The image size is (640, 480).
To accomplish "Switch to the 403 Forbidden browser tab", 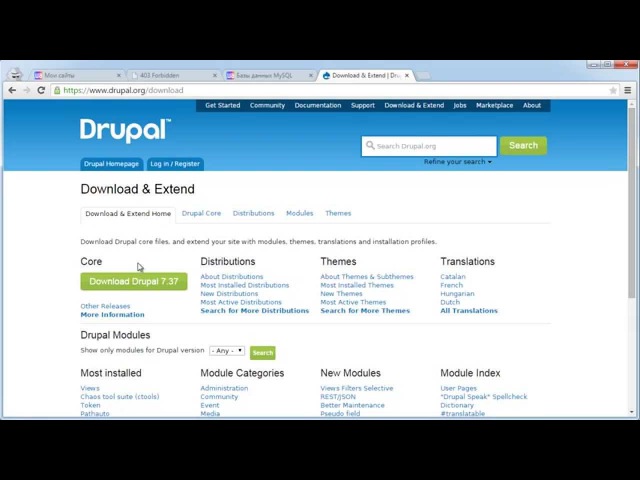I will tap(175, 76).
